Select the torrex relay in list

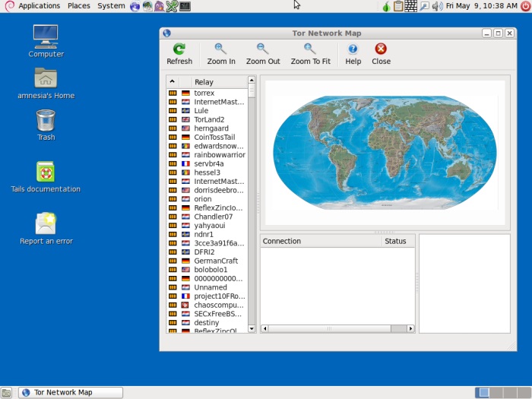204,93
